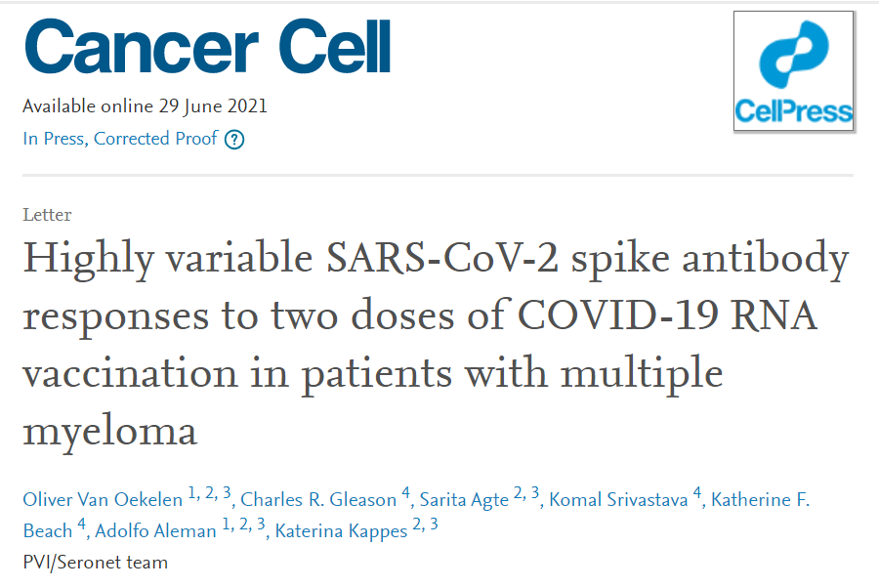Screen dimensions: 879x588
Task: Click the question mark help icon
Action: [x=234, y=140]
